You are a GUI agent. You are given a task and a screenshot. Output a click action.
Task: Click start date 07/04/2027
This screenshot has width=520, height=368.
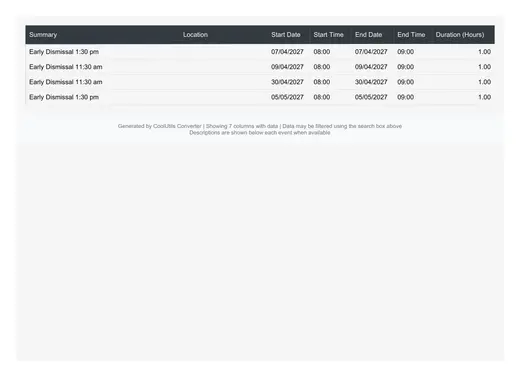click(x=287, y=52)
